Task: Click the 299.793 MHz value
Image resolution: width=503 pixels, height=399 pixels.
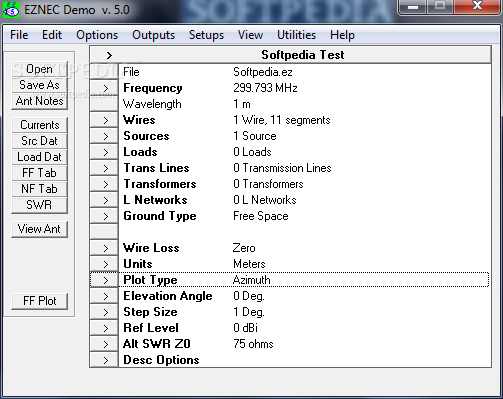Action: click(x=265, y=88)
